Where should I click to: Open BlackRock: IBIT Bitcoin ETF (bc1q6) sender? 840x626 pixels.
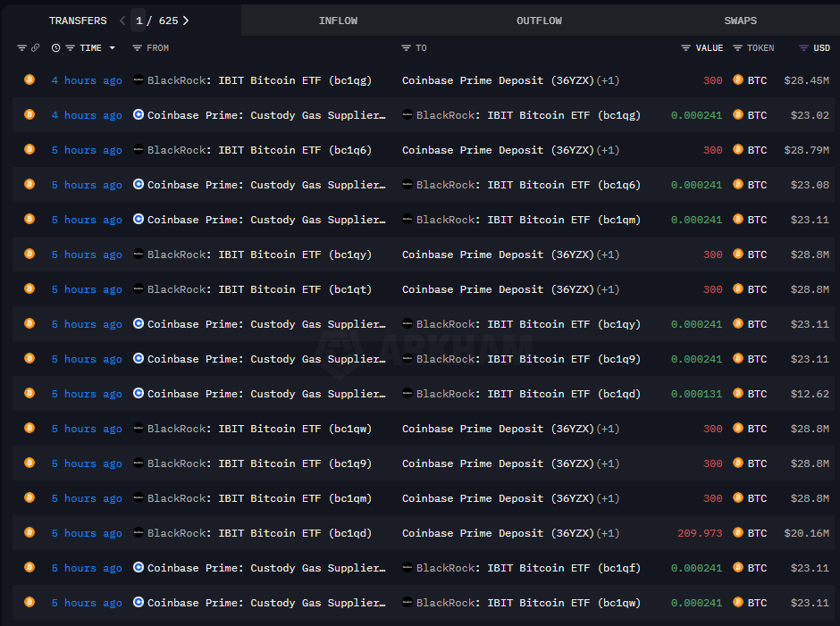click(x=259, y=150)
